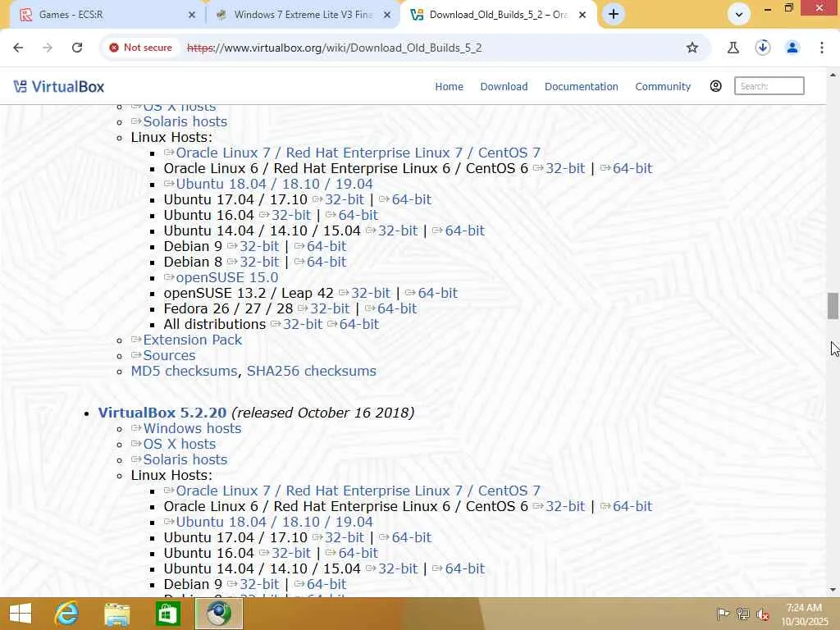Expand the tab search dropdown

[x=739, y=15]
